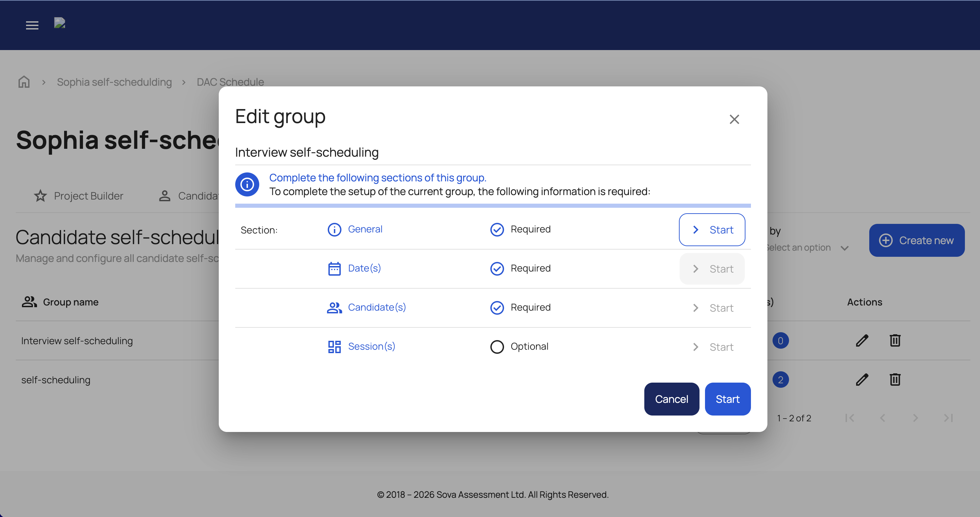Open Sophia self-schedulding breadcrumb link
980x517 pixels.
coord(114,82)
